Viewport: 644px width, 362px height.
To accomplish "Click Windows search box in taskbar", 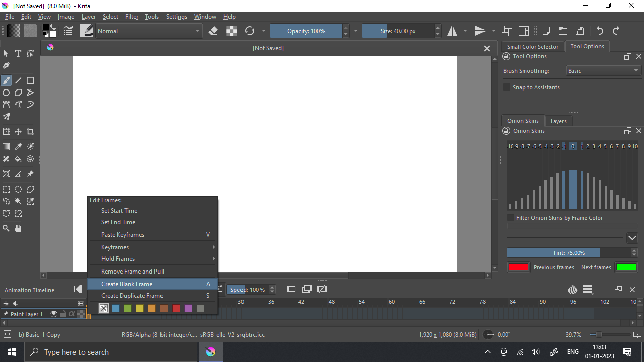I will [110, 352].
